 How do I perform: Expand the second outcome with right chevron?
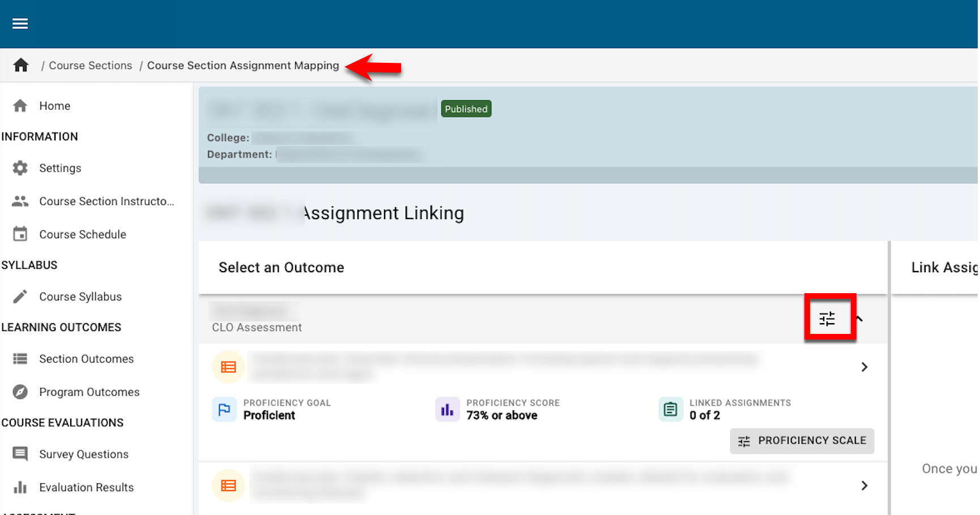pyautogui.click(x=864, y=486)
